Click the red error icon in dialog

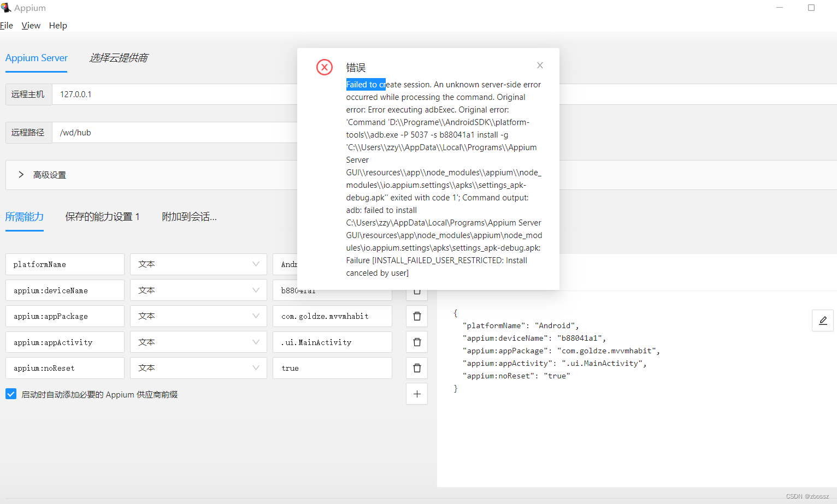325,67
